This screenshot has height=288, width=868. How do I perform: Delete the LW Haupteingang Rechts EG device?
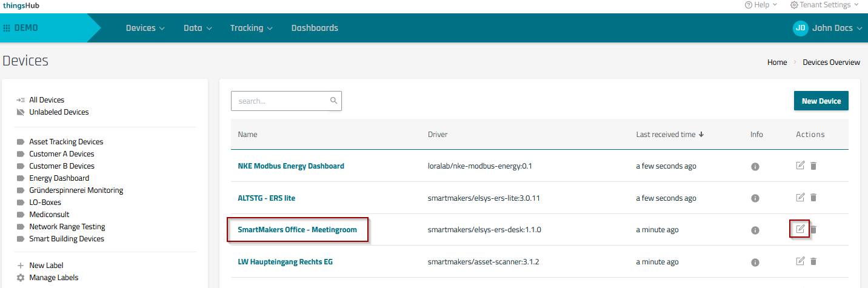pos(813,261)
